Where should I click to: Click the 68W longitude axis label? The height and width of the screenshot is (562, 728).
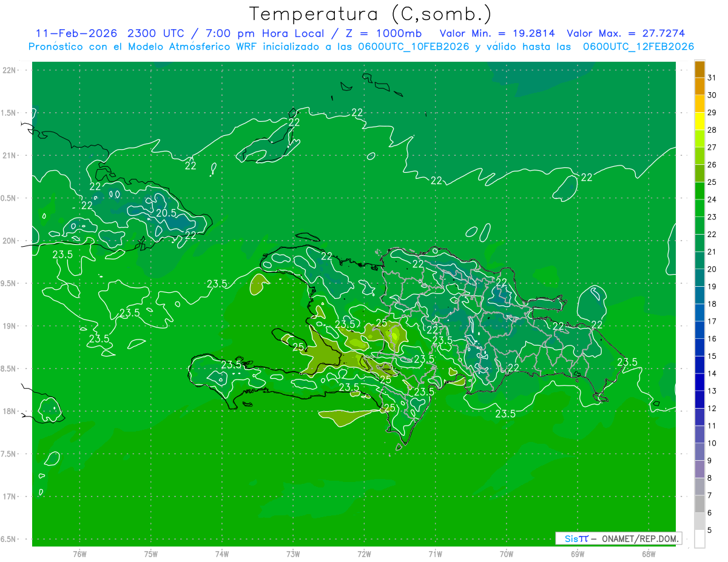[x=648, y=554]
